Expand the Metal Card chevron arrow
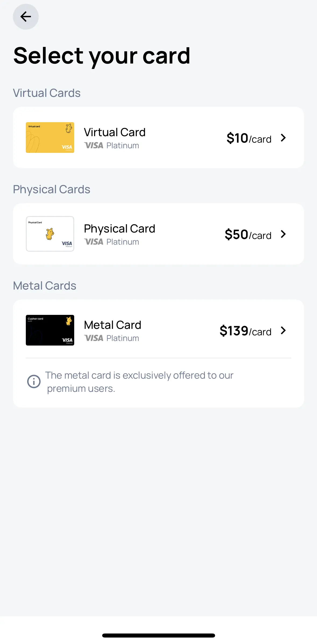This screenshot has height=644, width=317. (x=283, y=330)
